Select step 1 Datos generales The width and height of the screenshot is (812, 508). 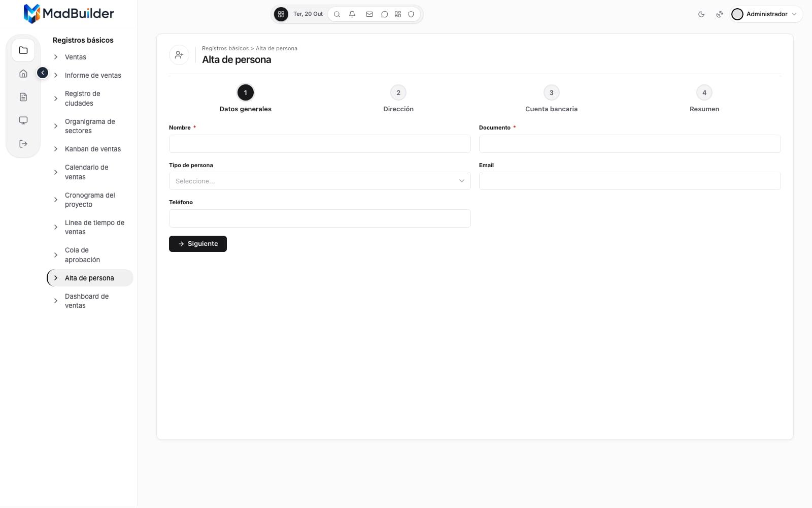[x=246, y=99]
